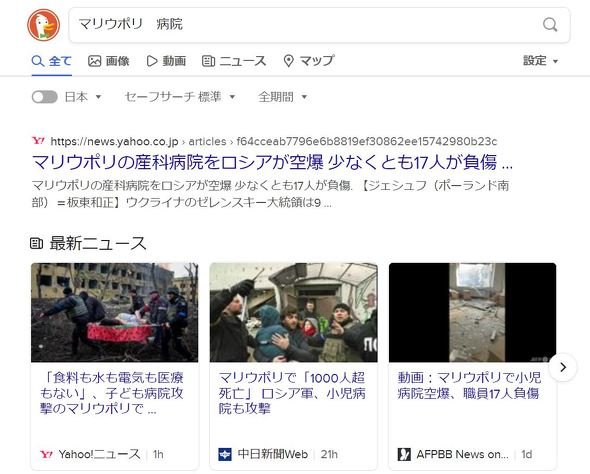Viewport: 590px width, 474px height.
Task: Open the 全期間 time filter dropdown
Action: [283, 97]
